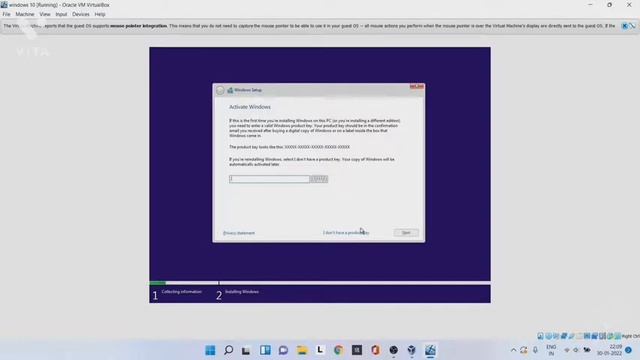Open the L app on taskbar
Screen dimensions: 640x360
[320, 350]
